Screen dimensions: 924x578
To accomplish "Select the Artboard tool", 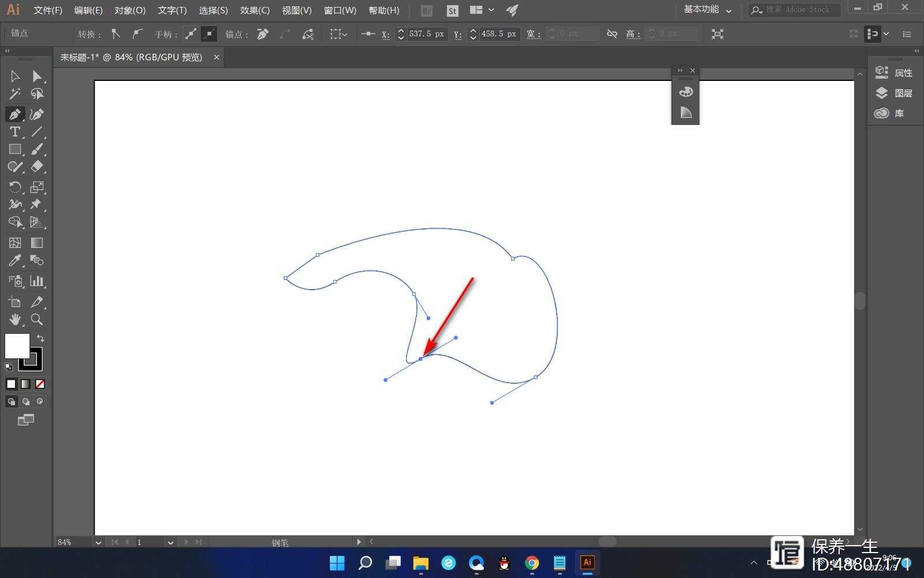I will 15,302.
